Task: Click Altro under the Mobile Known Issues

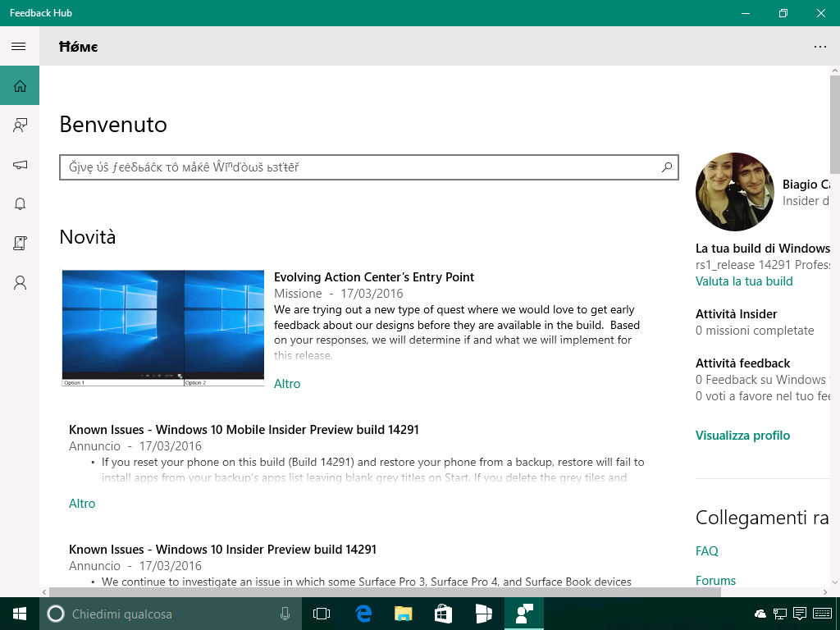Action: (x=82, y=504)
